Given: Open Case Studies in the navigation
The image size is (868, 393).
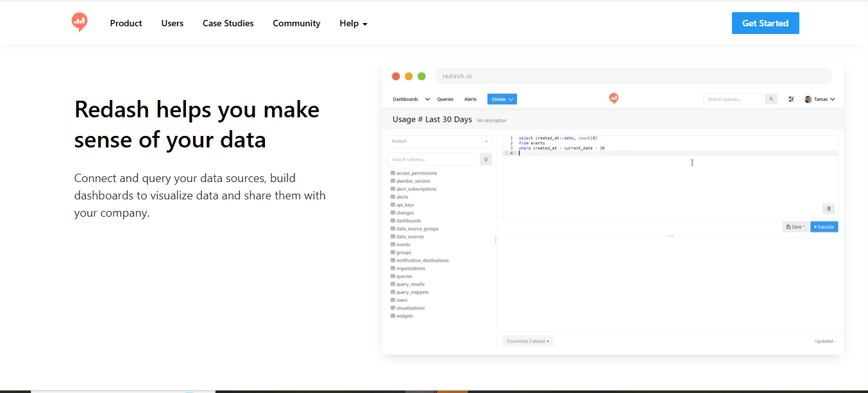Looking at the screenshot, I should tap(228, 23).
